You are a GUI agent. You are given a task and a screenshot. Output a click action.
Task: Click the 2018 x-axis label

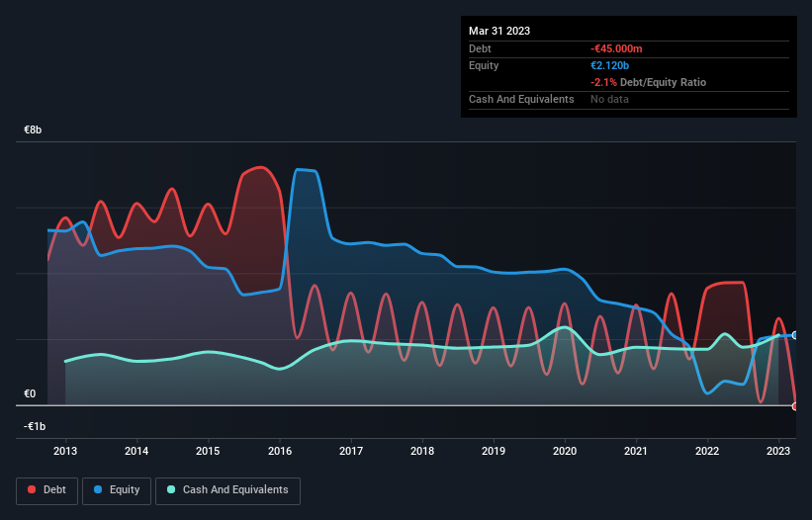pyautogui.click(x=422, y=451)
